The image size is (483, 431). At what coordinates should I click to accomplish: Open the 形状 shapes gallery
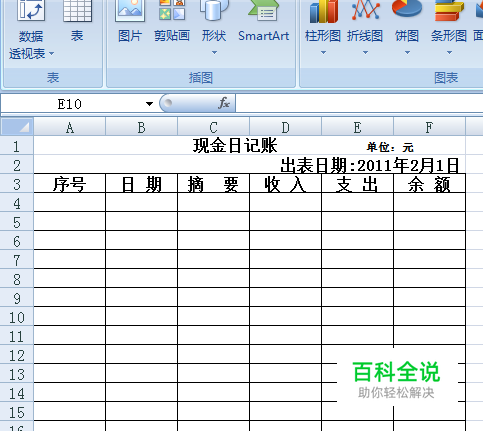214,28
